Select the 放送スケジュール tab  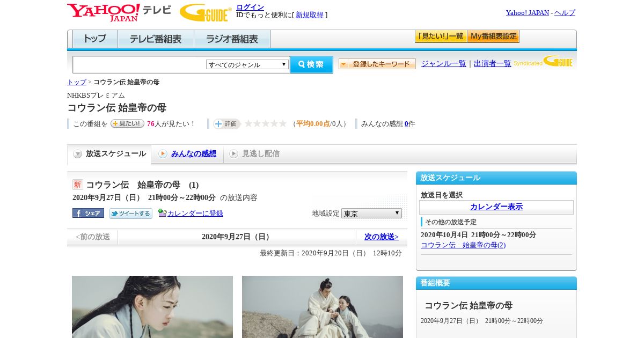(109, 154)
